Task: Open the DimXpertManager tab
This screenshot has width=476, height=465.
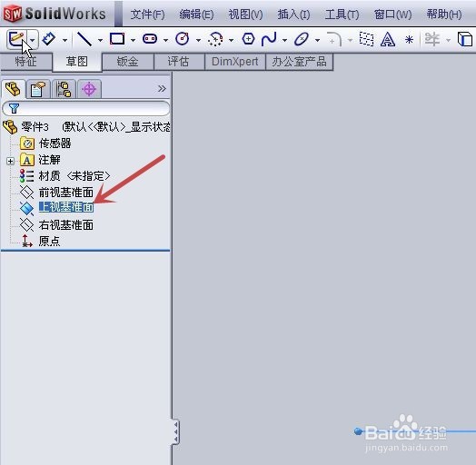Action: pos(89,89)
